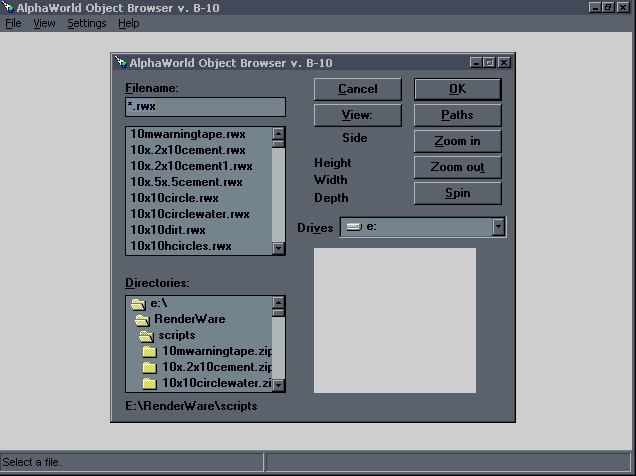Click the scripts open folder icon

tap(146, 336)
